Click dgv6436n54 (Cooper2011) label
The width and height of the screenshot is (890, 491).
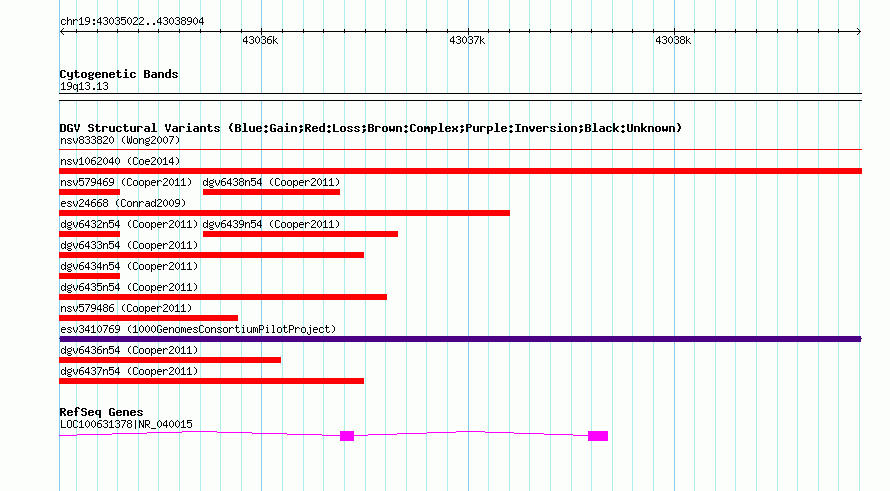[x=129, y=350]
